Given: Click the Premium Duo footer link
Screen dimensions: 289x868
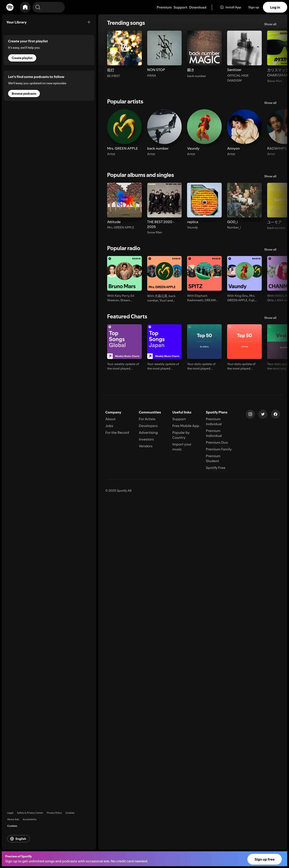Looking at the screenshot, I should click(x=217, y=442).
